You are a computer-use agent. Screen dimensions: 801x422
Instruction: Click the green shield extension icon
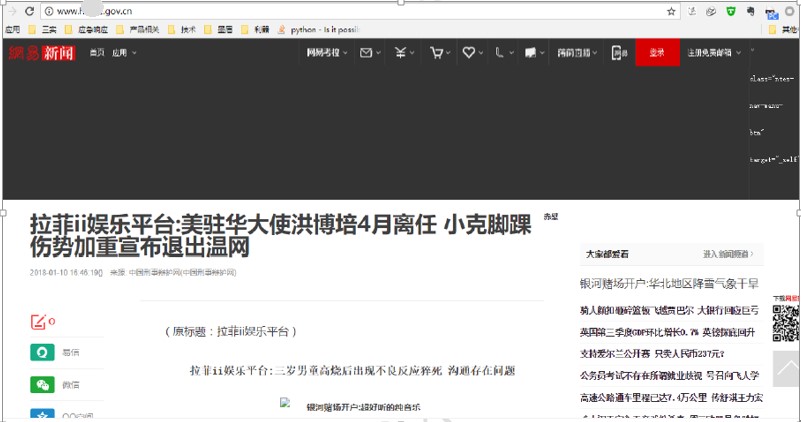coord(731,11)
